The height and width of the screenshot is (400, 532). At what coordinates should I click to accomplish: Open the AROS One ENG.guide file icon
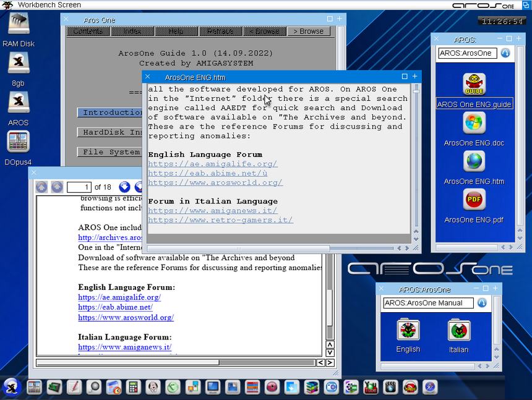pyautogui.click(x=474, y=84)
